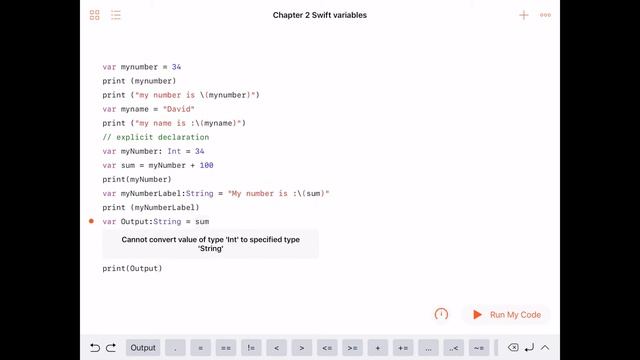
Task: Click code line var sum = myNumber + 100
Action: (158, 165)
